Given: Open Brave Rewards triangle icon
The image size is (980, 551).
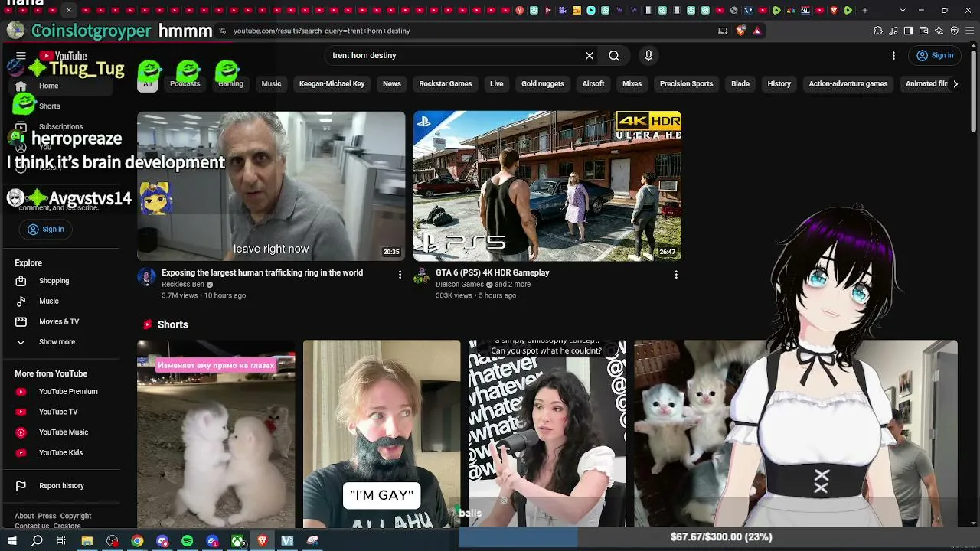Looking at the screenshot, I should click(x=757, y=31).
